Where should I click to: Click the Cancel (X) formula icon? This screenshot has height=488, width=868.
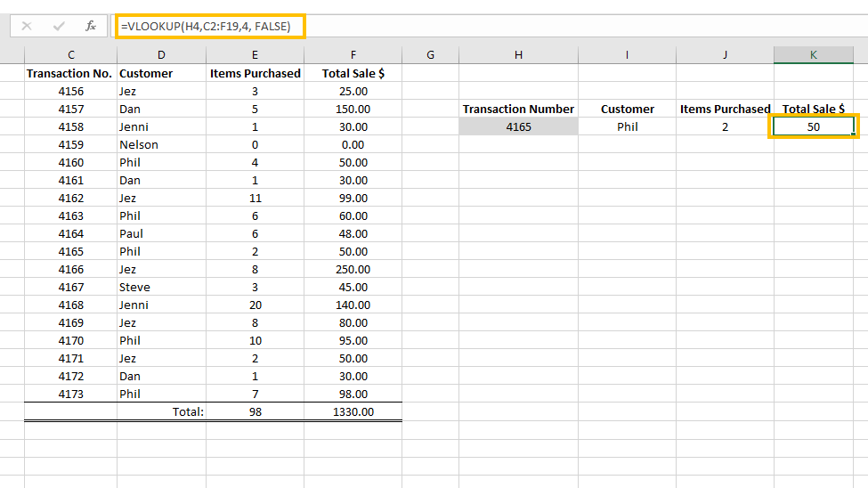tap(27, 26)
